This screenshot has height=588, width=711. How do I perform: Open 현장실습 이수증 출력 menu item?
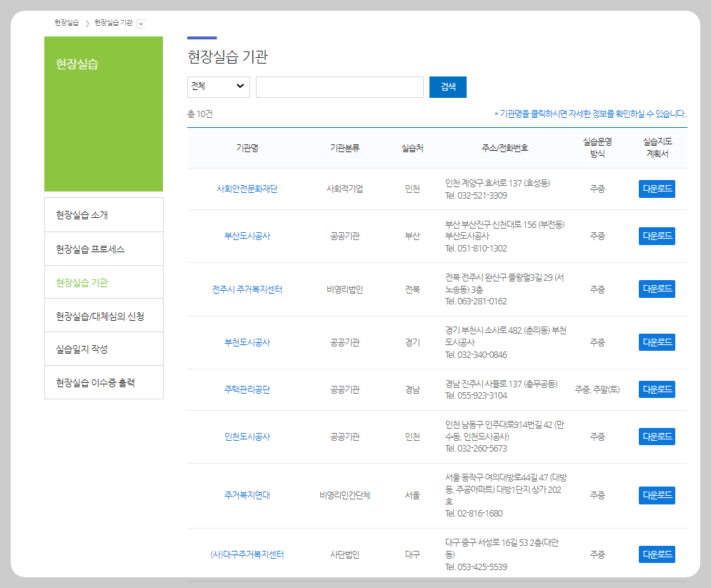click(104, 383)
